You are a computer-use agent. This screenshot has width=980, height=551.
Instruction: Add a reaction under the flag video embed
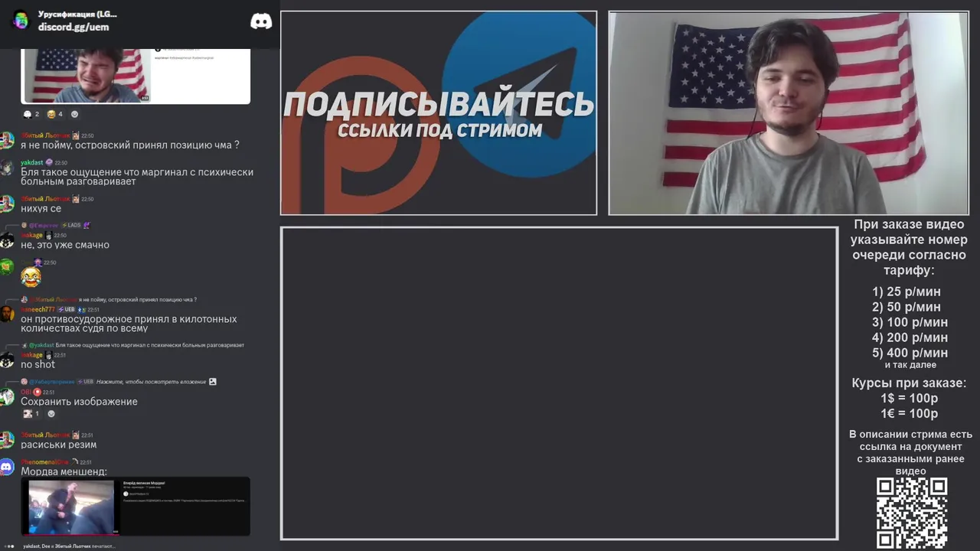tap(74, 114)
